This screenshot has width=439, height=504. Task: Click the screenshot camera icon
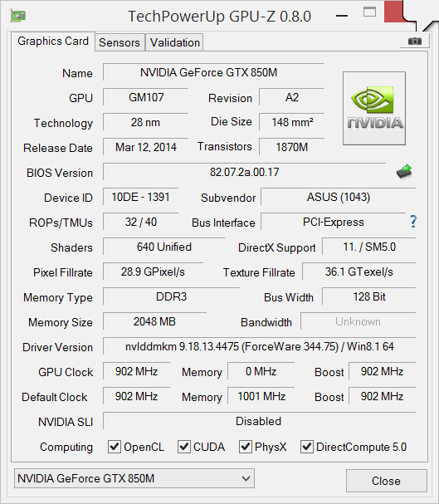click(x=415, y=42)
